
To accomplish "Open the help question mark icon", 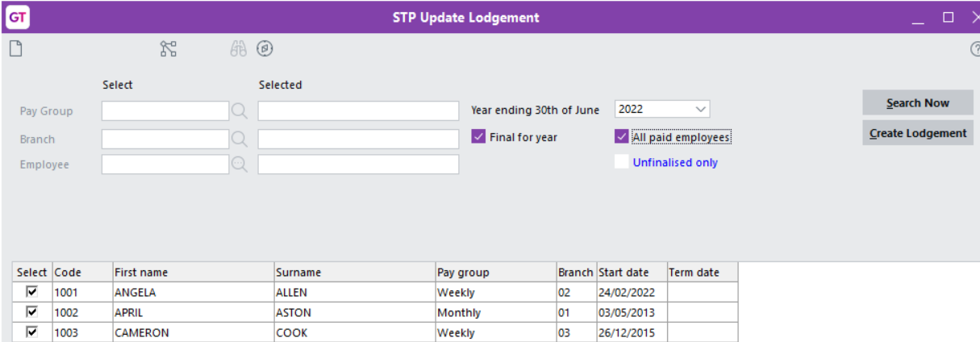I will point(974,49).
